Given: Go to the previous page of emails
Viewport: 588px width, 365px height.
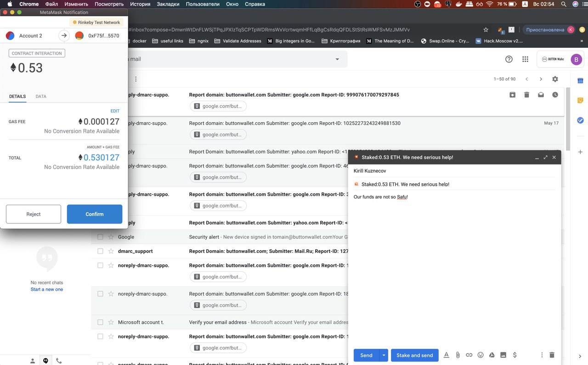Looking at the screenshot, I should 527,79.
